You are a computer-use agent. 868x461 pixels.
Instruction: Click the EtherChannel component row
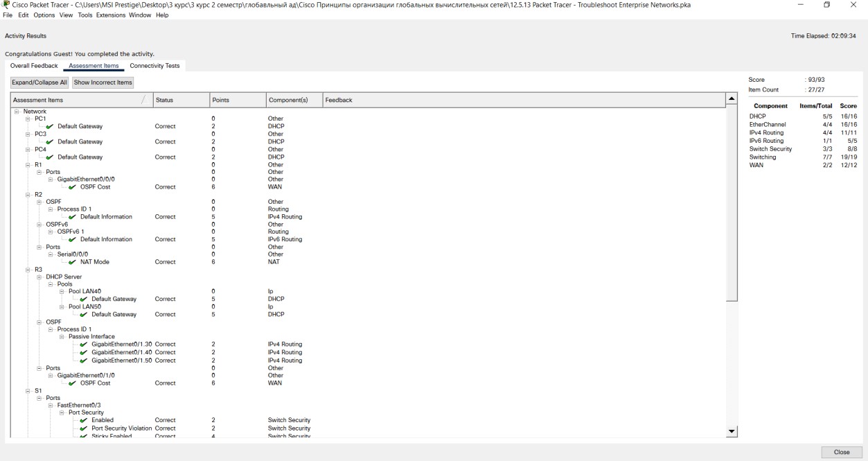coord(804,125)
